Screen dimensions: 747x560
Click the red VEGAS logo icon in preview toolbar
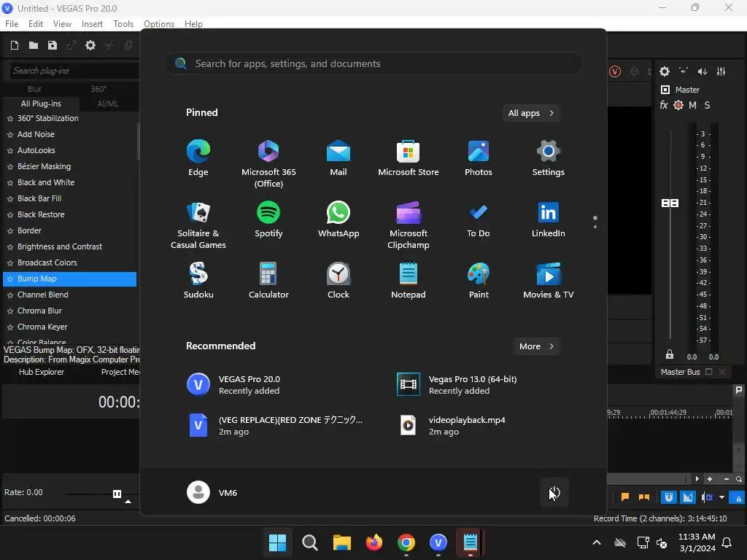click(x=614, y=71)
